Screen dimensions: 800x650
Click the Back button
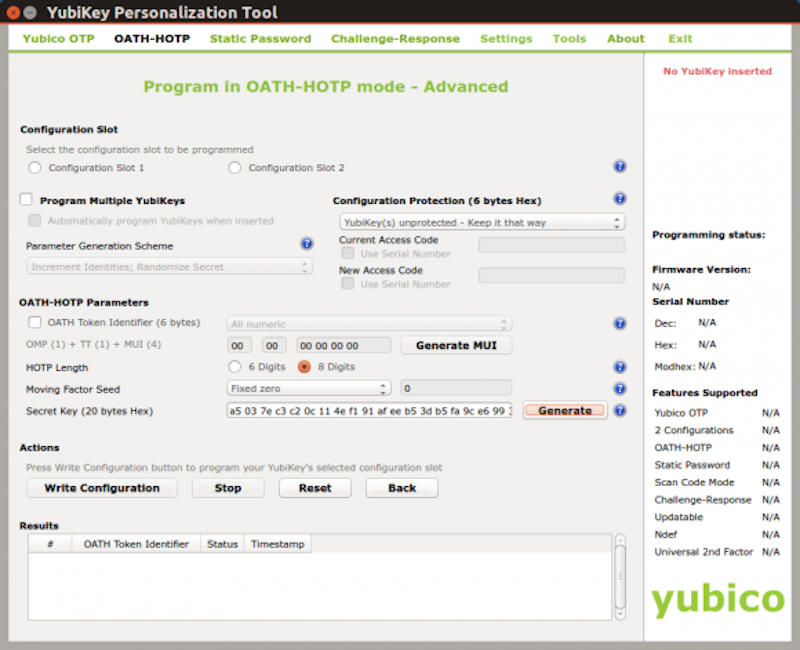[x=402, y=488]
